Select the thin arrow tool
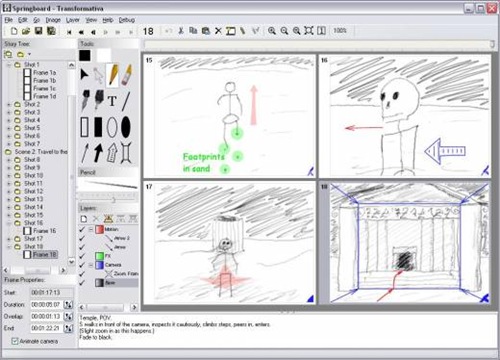The image size is (500, 360). coord(85,153)
